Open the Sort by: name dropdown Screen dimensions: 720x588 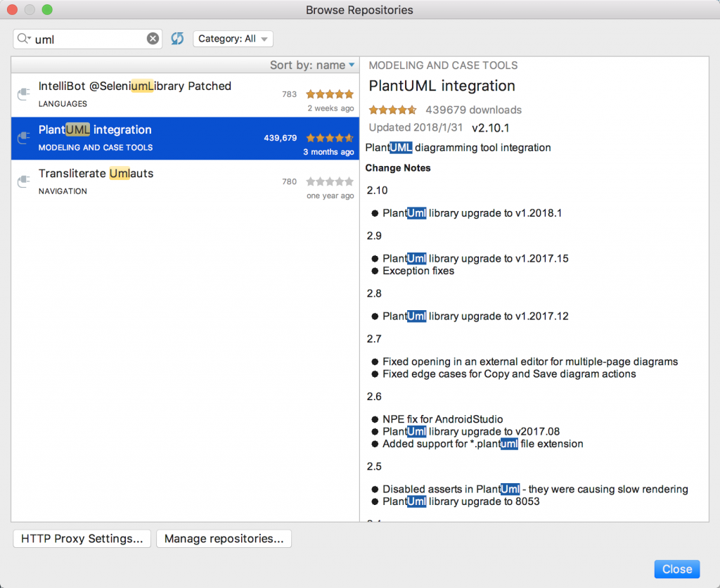[x=311, y=65]
